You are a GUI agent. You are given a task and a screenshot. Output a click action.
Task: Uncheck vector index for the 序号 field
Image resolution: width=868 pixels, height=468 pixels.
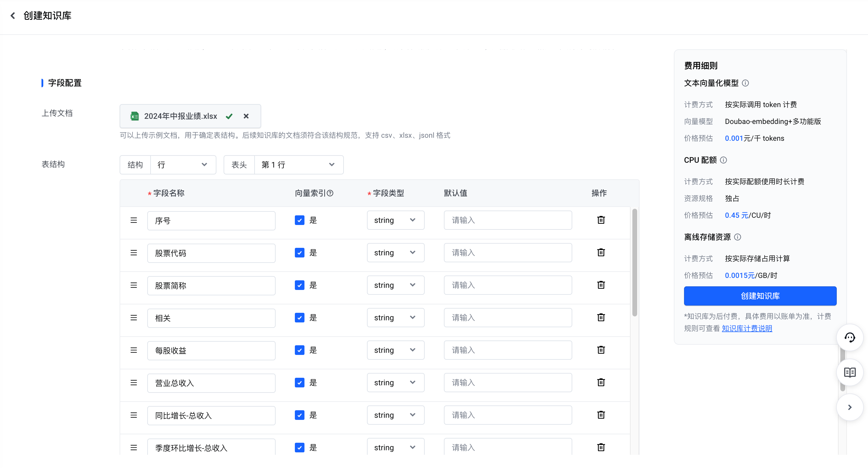pyautogui.click(x=300, y=220)
